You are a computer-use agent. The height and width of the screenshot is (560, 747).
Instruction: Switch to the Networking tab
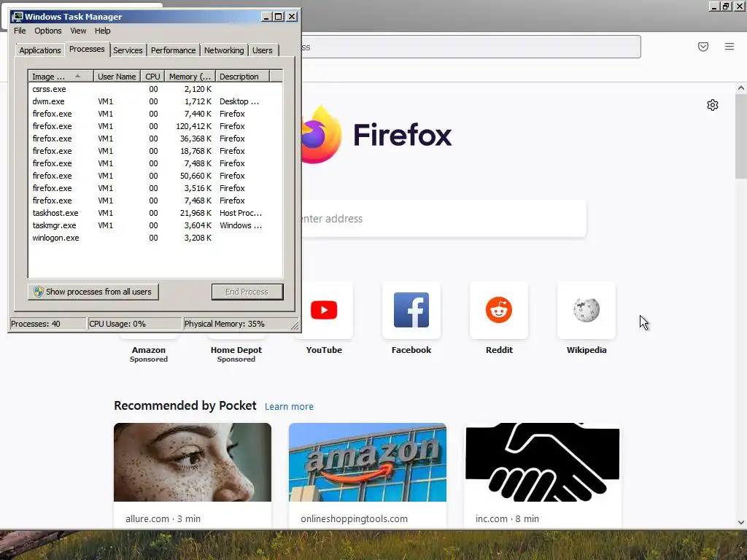tap(224, 50)
